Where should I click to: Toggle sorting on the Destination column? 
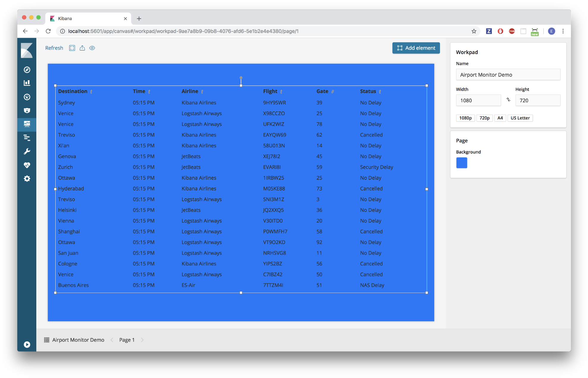pyautogui.click(x=91, y=91)
